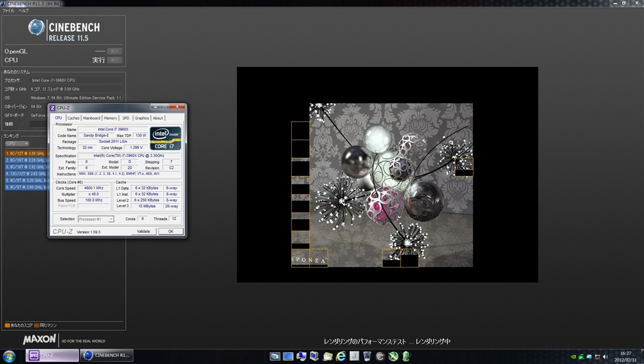The height and width of the screenshot is (364, 644).
Task: Switch to the Cinebench taskbar button
Action: pos(106,356)
